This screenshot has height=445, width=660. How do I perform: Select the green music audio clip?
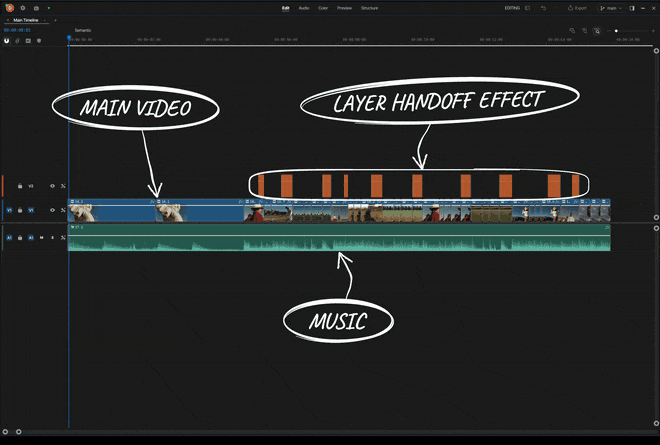point(339,238)
